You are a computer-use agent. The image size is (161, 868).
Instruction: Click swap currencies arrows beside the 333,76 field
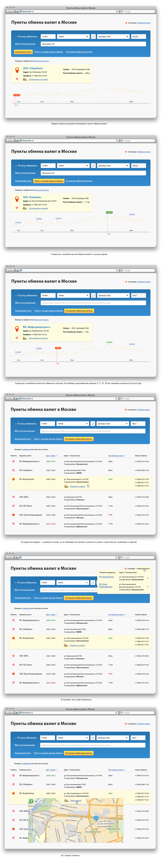93,36
